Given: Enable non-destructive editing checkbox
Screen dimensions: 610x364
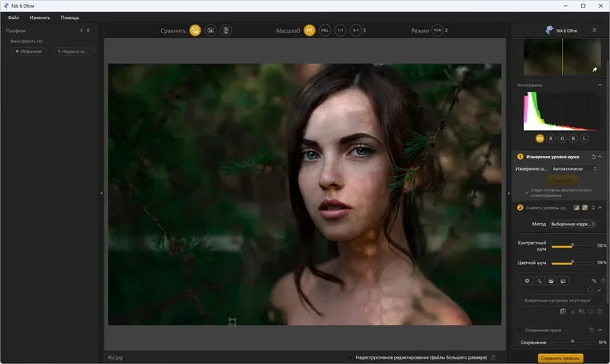Looking at the screenshot, I should click(x=350, y=356).
